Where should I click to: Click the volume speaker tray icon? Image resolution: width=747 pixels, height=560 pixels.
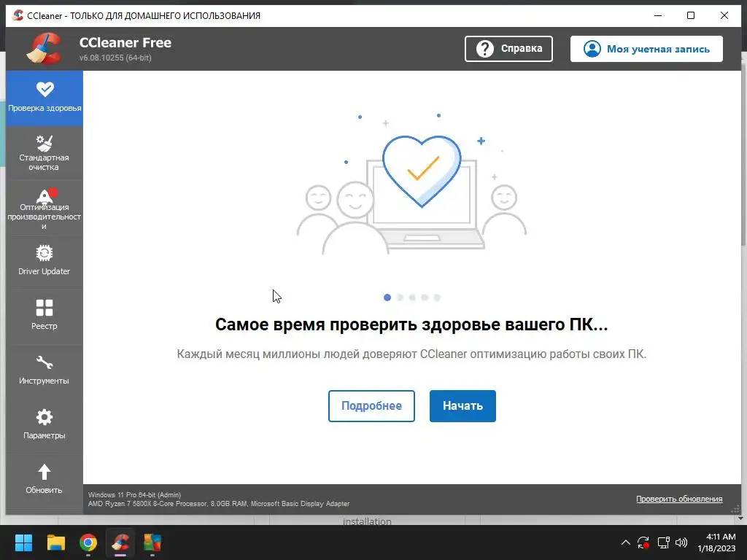point(681,542)
